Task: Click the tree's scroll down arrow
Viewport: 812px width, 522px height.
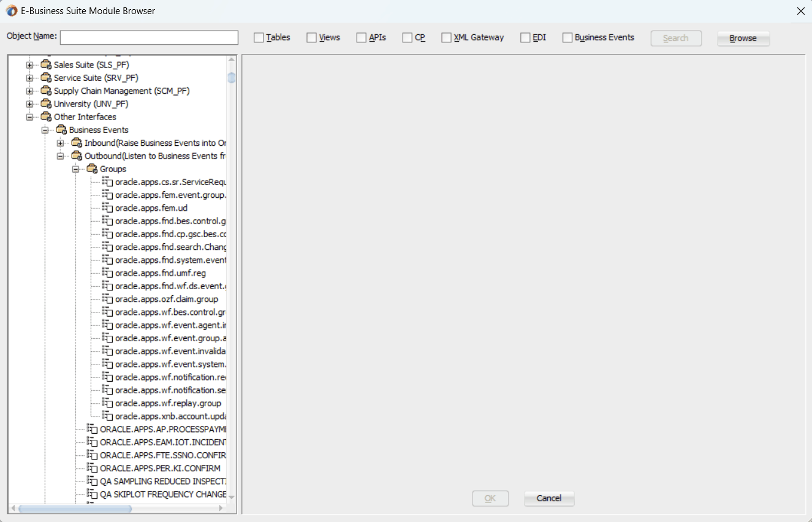Action: [231, 497]
